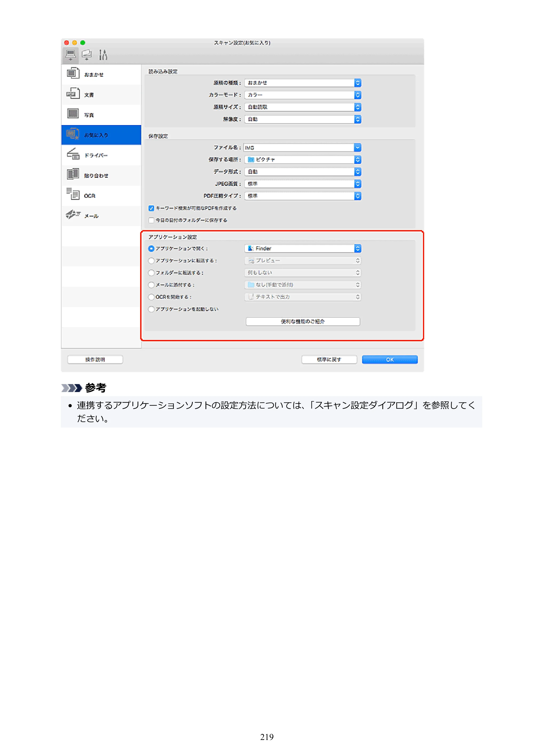Choose アプリケーションで開く radio option
534x756 pixels.
(151, 249)
